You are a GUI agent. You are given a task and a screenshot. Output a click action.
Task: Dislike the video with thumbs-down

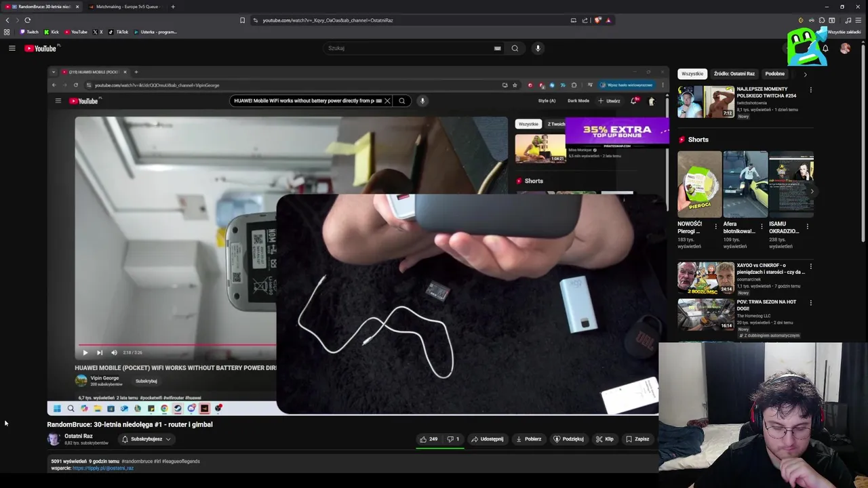(x=453, y=439)
